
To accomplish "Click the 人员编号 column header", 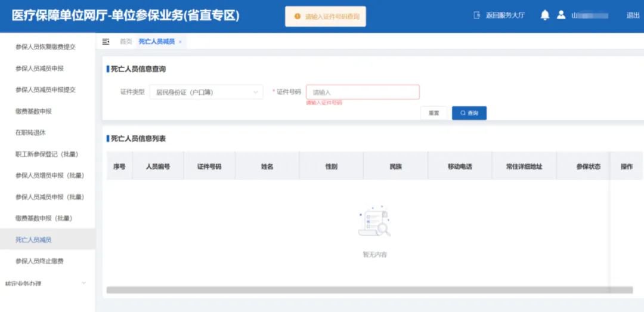I will pyautogui.click(x=158, y=166).
